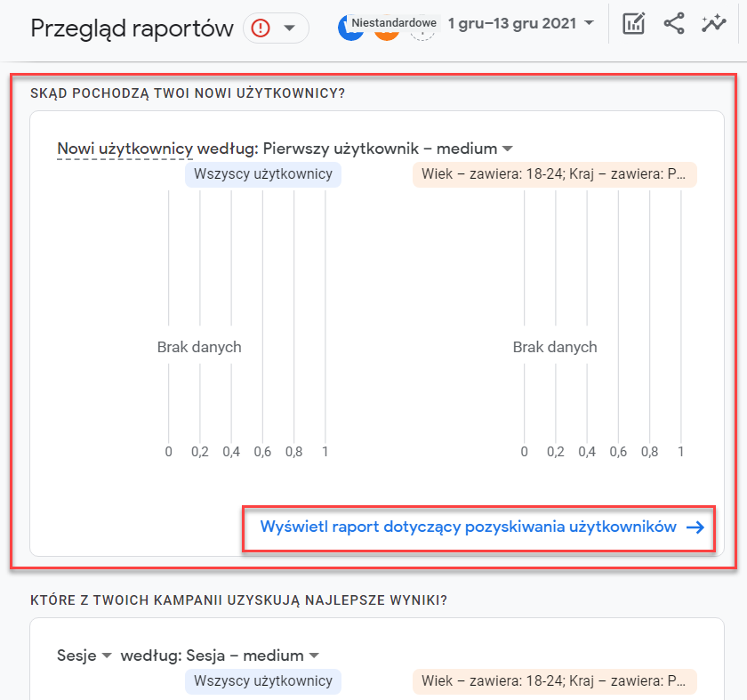Open the customize report icon

click(633, 24)
